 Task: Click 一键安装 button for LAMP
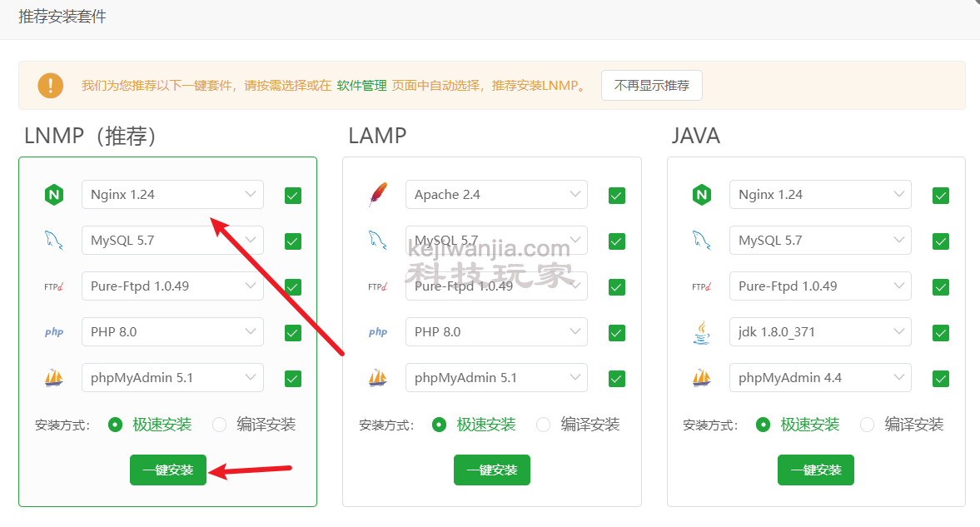[492, 470]
